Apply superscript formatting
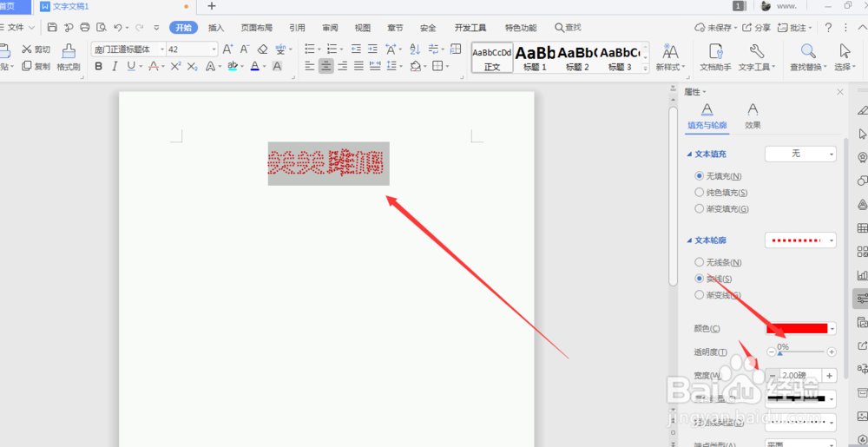The image size is (868, 447). point(175,66)
